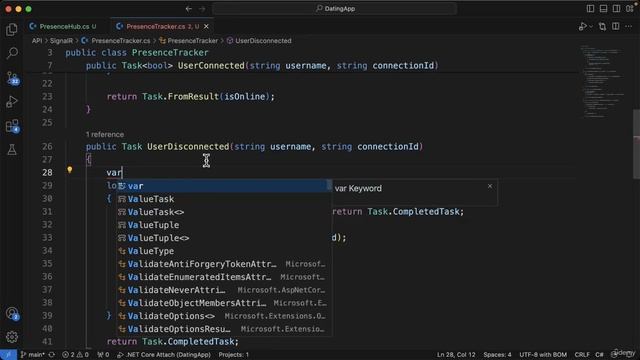Click the editor vertical scrollbar
Viewport: 640px width, 360px height.
(636, 144)
